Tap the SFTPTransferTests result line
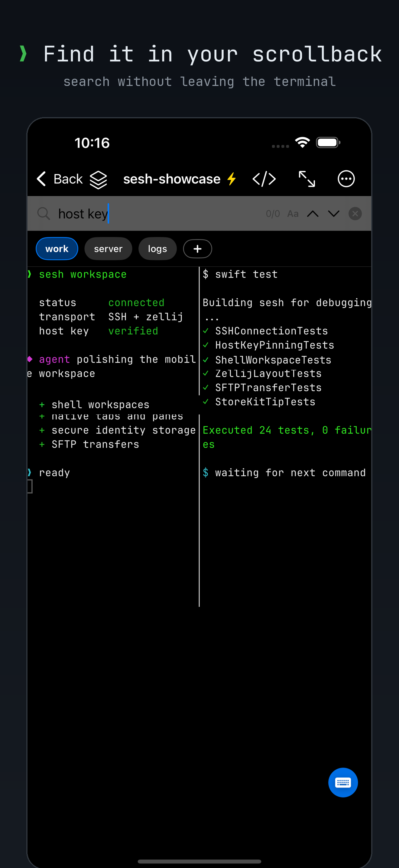399x868 pixels. [262, 387]
